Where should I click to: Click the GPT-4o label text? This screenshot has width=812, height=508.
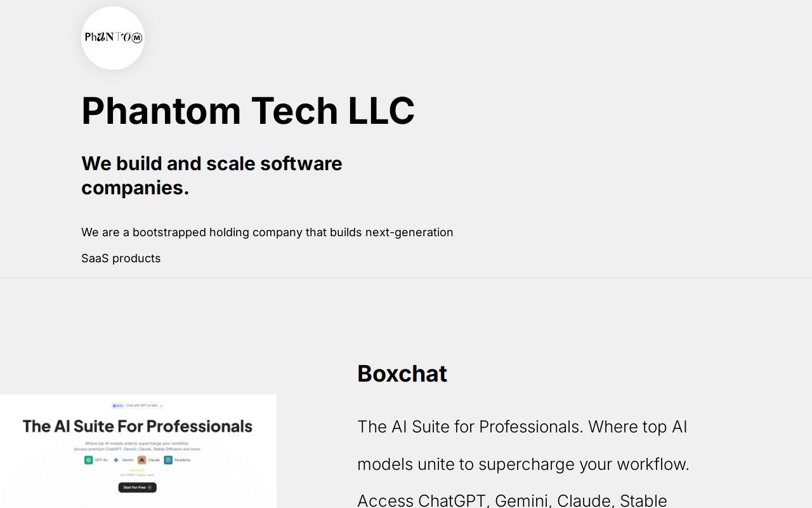pyautogui.click(x=100, y=459)
